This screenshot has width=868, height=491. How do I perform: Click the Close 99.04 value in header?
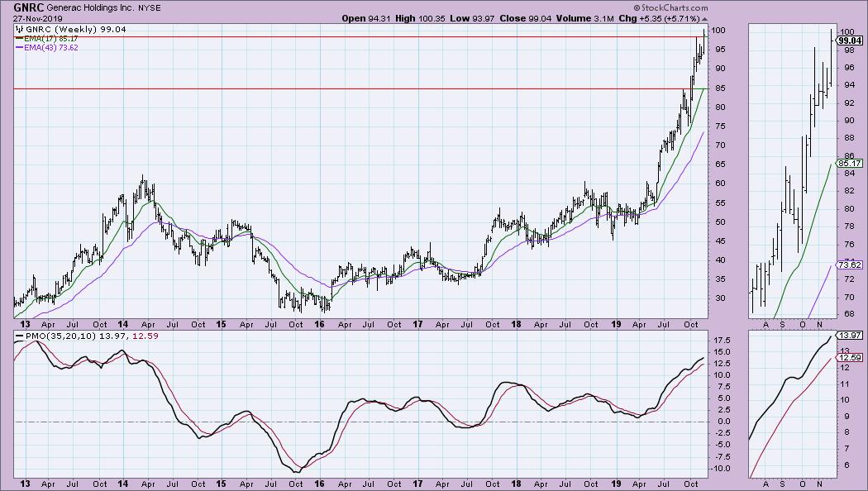[525, 18]
